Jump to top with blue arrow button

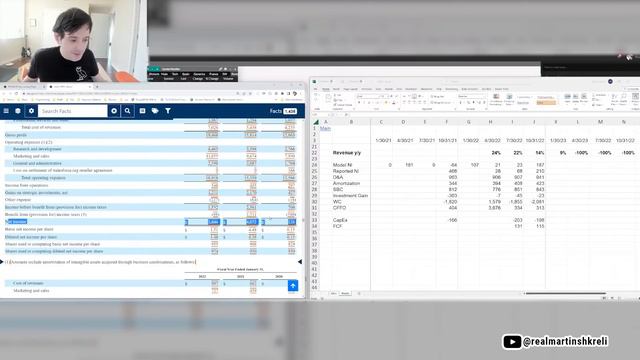pyautogui.click(x=293, y=286)
